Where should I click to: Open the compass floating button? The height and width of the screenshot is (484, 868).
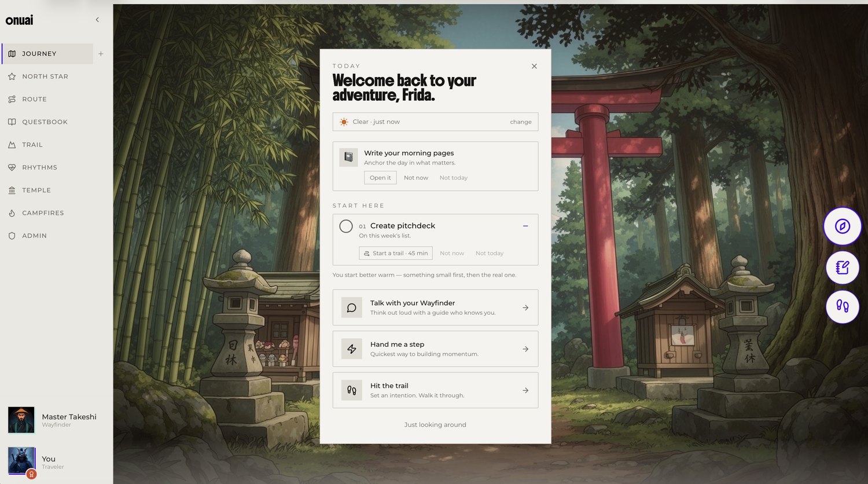tap(843, 226)
